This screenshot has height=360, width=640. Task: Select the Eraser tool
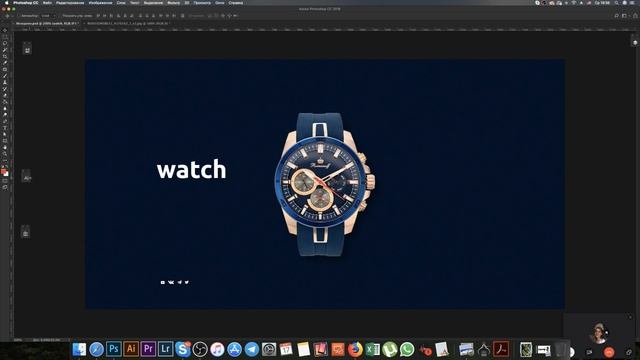pos(5,96)
